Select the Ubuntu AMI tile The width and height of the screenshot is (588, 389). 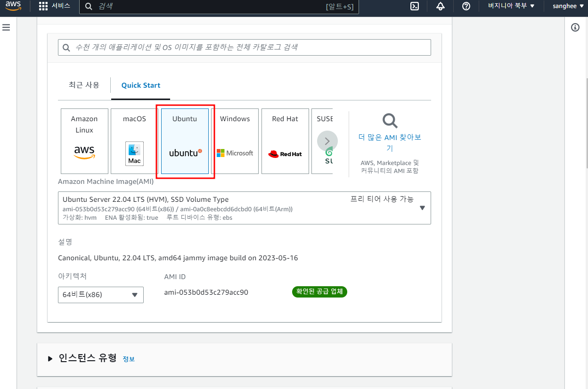tap(185, 141)
